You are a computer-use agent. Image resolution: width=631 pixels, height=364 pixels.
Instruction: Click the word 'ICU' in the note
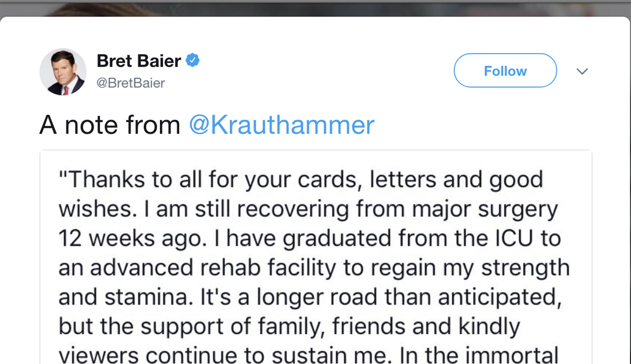tap(514, 238)
